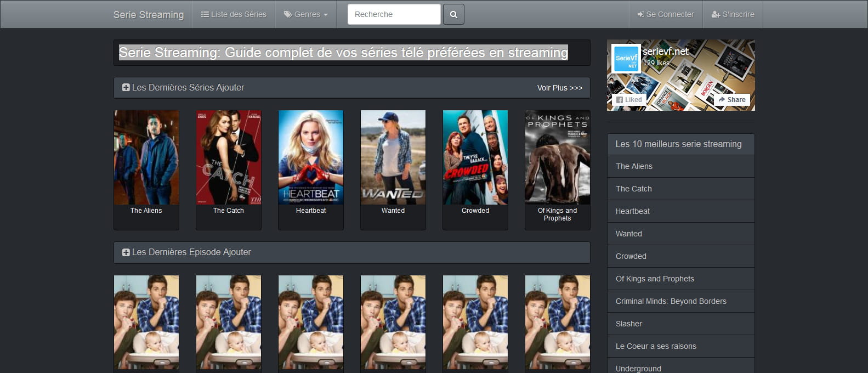Click The Catch caption under poster
The height and width of the screenshot is (373, 868).
point(229,211)
